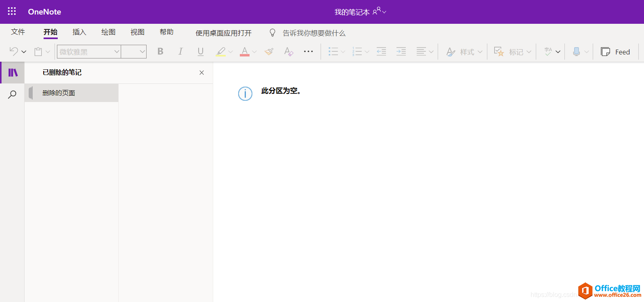Expand bullet style options
Image resolution: width=644 pixels, height=302 pixels.
pyautogui.click(x=343, y=52)
